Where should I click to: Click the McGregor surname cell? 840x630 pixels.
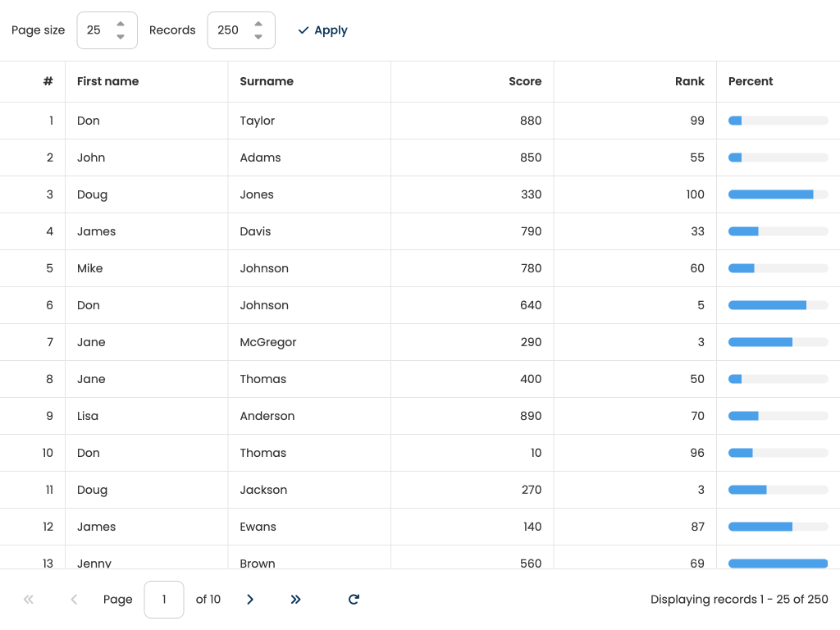click(x=268, y=342)
